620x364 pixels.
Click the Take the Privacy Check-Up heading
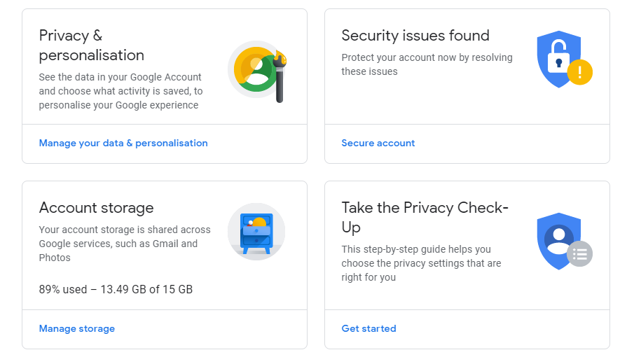tap(425, 218)
